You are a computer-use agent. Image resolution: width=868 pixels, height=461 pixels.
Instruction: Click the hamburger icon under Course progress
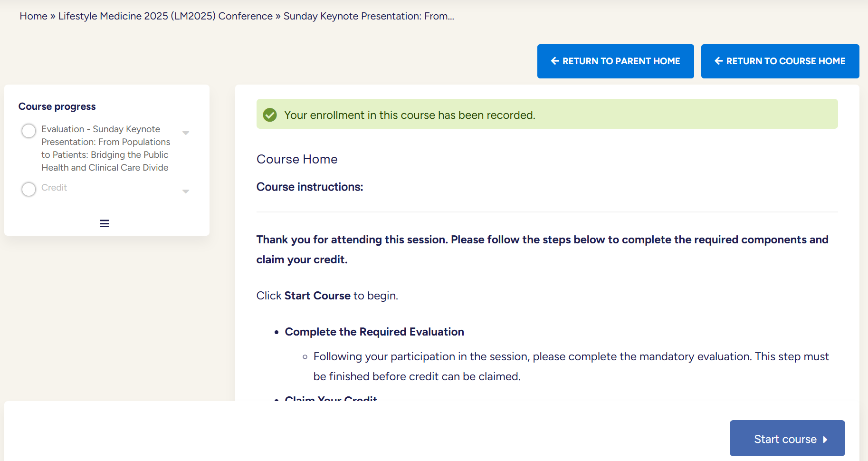(x=105, y=223)
